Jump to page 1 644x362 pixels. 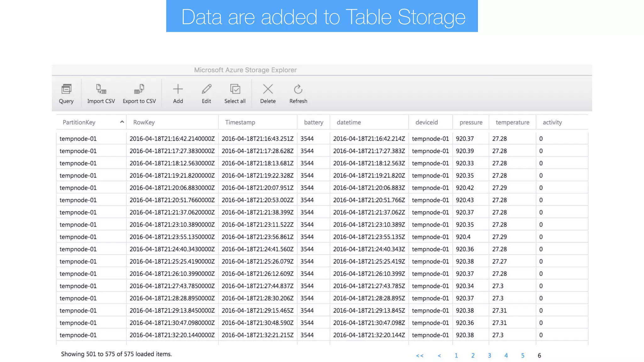tap(456, 355)
